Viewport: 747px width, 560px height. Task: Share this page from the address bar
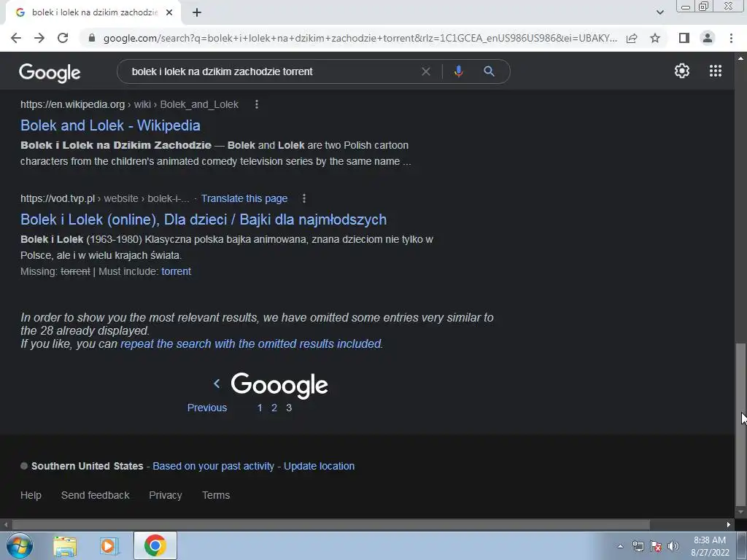tap(632, 38)
